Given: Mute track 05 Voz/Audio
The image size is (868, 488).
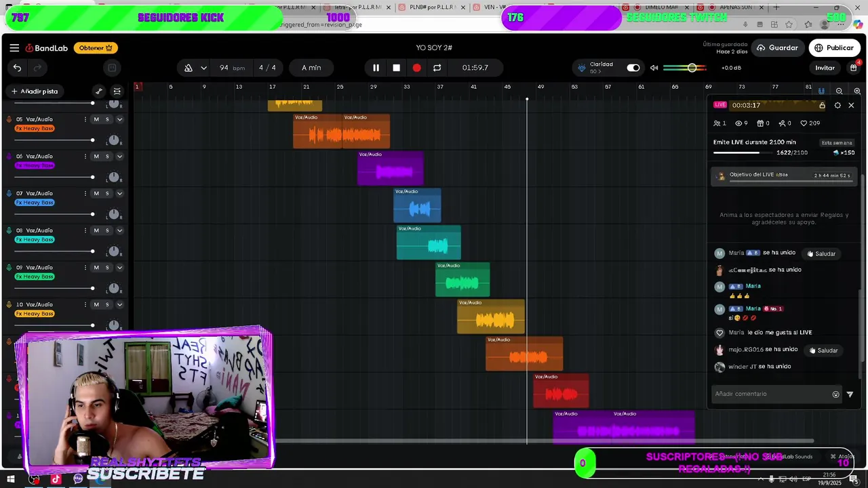Looking at the screenshot, I should [96, 119].
